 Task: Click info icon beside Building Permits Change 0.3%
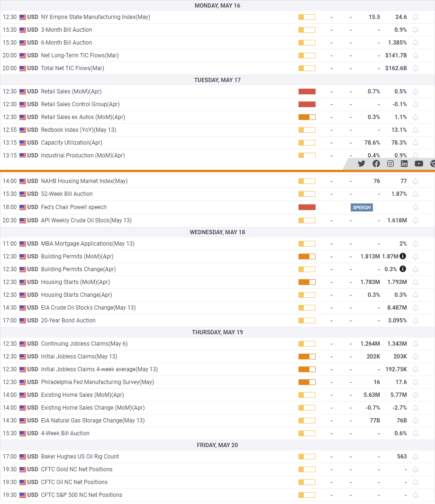click(x=403, y=269)
